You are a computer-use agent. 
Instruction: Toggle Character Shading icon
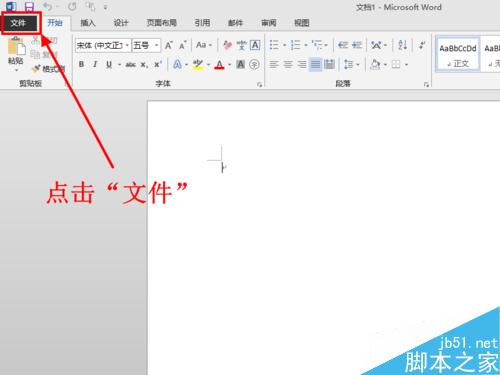(x=241, y=64)
